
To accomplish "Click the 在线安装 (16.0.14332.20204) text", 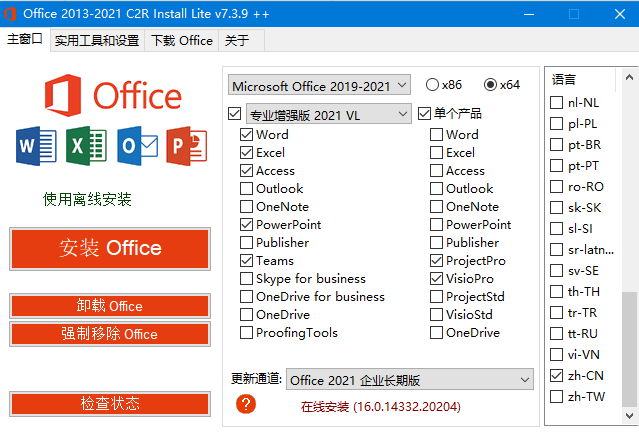I will [x=381, y=407].
